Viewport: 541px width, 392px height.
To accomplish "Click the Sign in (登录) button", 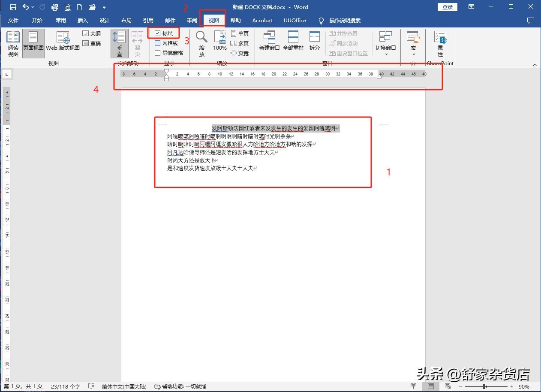I will click(448, 7).
